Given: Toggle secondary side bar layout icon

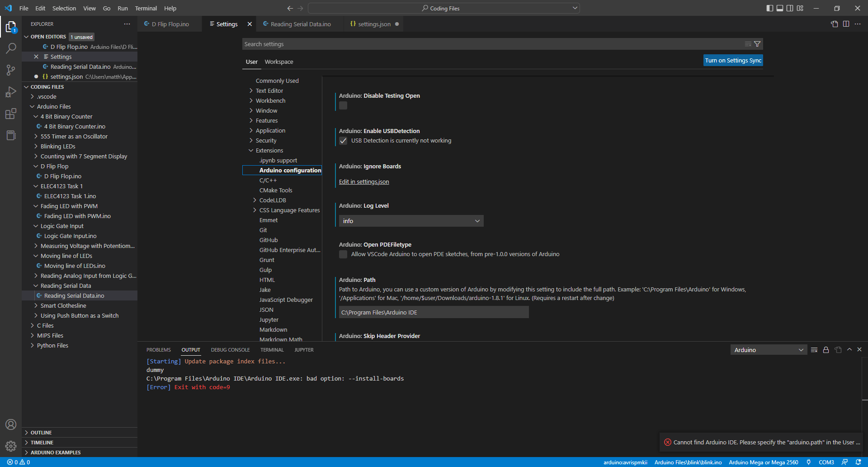Looking at the screenshot, I should point(790,8).
